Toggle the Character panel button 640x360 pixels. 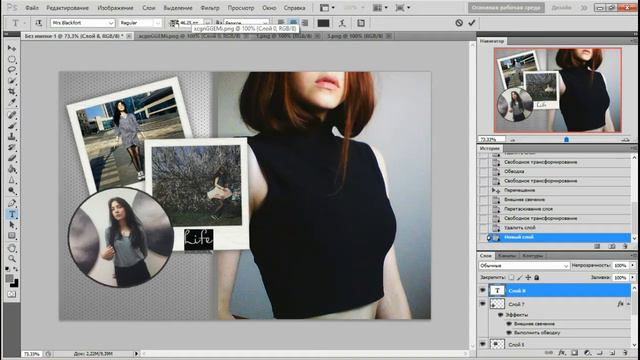coord(361,23)
